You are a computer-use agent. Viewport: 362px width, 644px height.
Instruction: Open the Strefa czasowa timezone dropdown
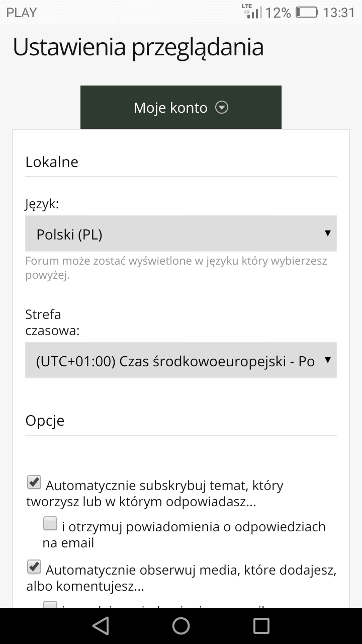(x=181, y=360)
